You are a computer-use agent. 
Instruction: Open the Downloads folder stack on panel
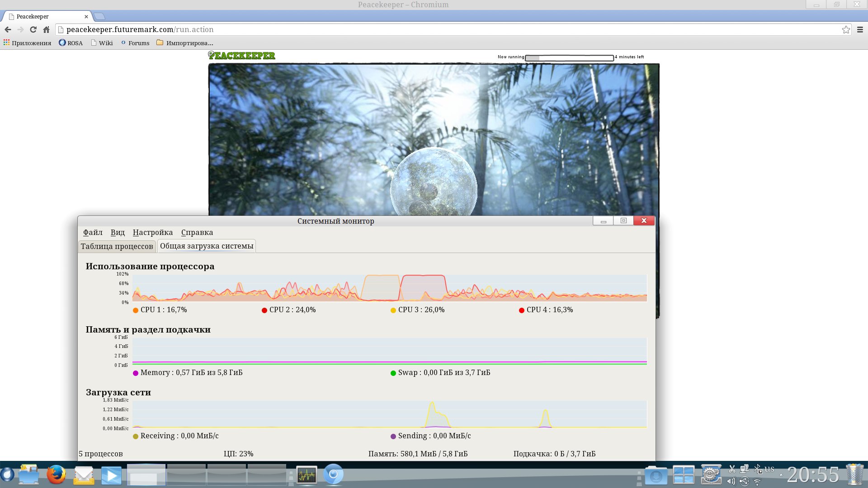[656, 475]
